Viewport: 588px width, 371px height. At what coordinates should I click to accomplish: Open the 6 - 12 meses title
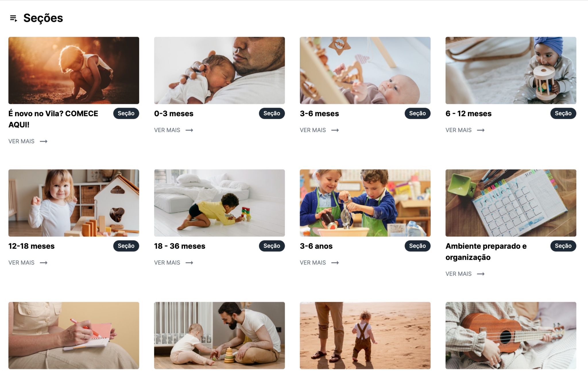(x=468, y=114)
